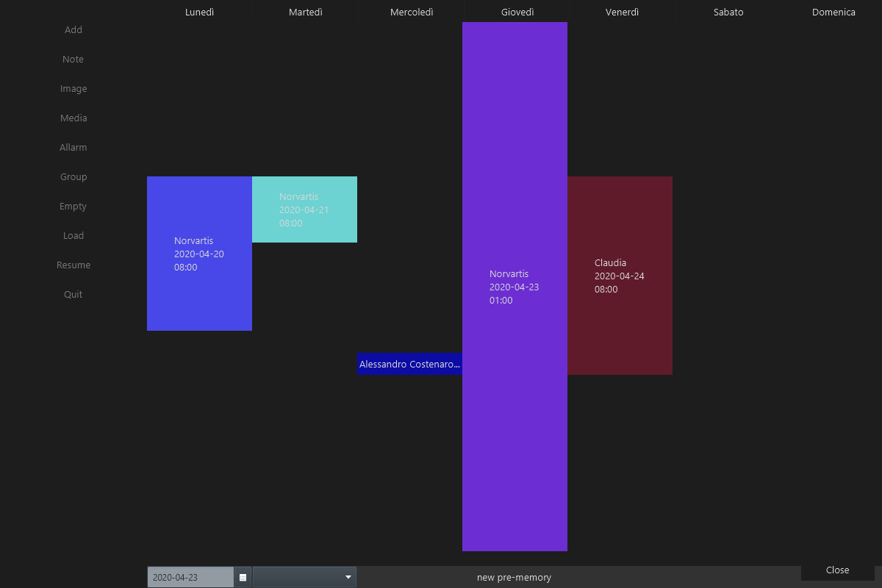Select the Venerdì column header

(622, 12)
